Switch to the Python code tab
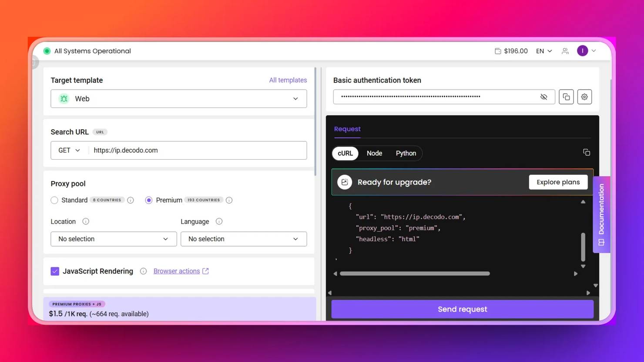 point(406,153)
